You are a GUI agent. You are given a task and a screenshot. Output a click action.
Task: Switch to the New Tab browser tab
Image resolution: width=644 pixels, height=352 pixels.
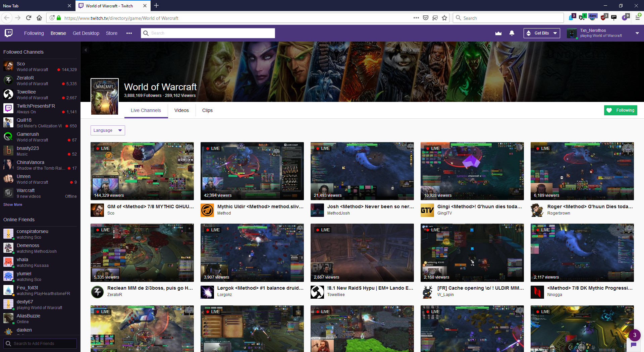coord(37,6)
